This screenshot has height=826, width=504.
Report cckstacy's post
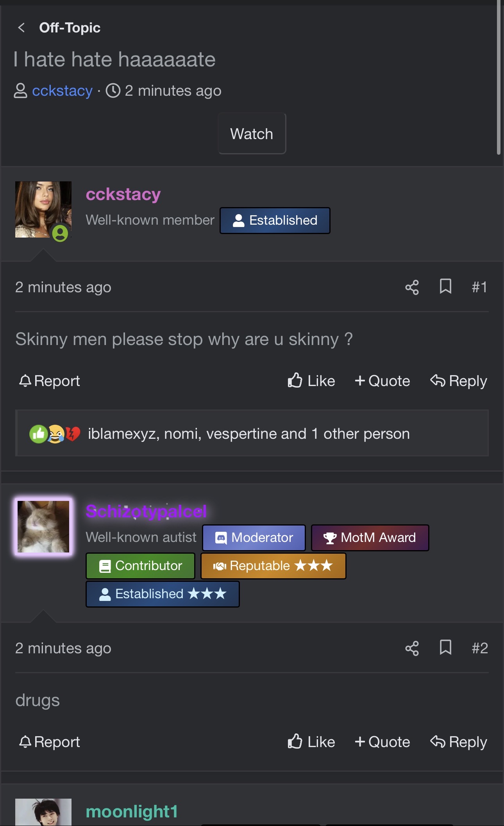click(x=50, y=381)
